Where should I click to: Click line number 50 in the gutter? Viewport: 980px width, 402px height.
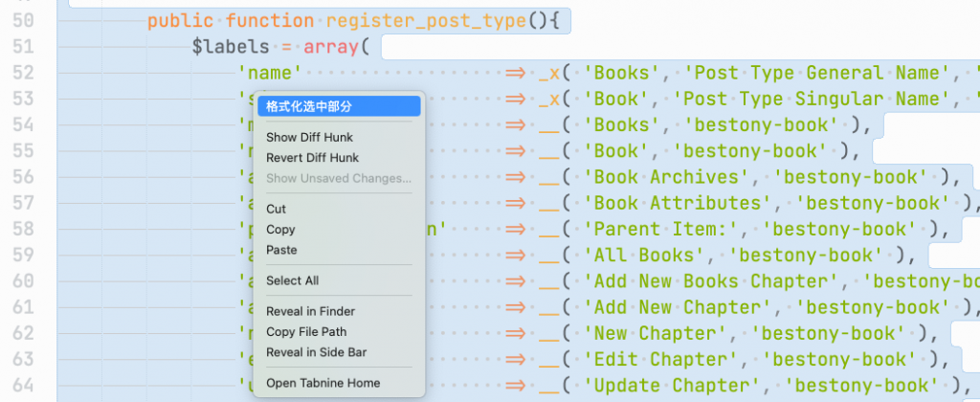pyautogui.click(x=23, y=20)
